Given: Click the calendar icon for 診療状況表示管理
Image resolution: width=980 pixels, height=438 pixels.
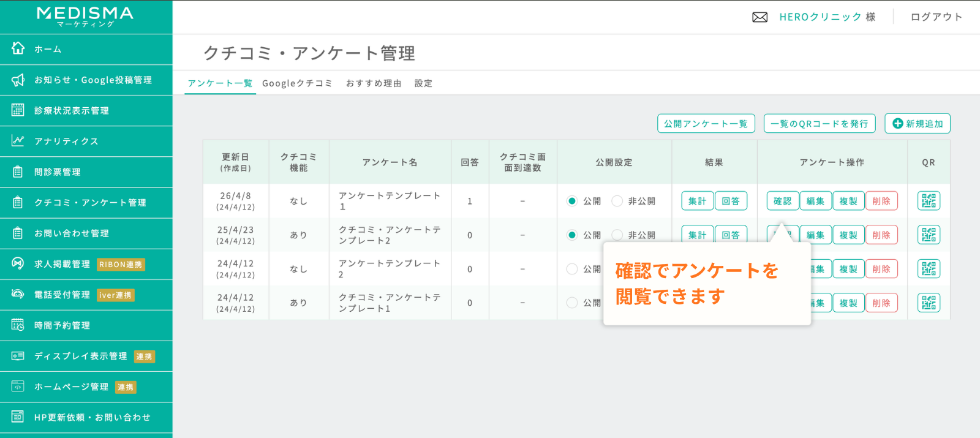Looking at the screenshot, I should (x=18, y=110).
